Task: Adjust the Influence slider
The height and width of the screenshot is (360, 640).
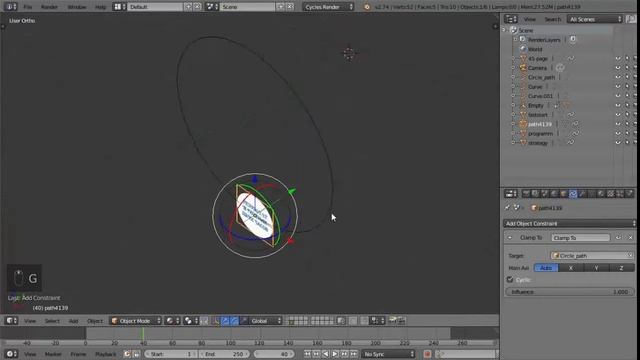Action: point(569,292)
